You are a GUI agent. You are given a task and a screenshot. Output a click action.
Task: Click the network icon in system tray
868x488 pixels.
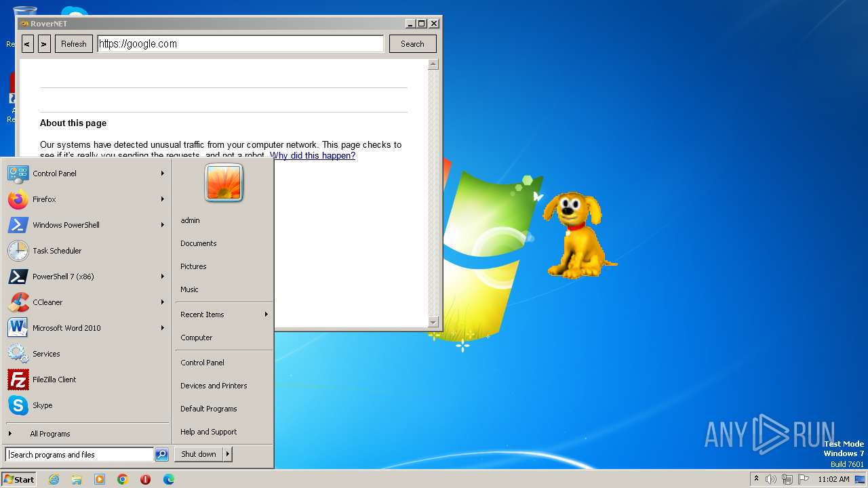click(787, 479)
